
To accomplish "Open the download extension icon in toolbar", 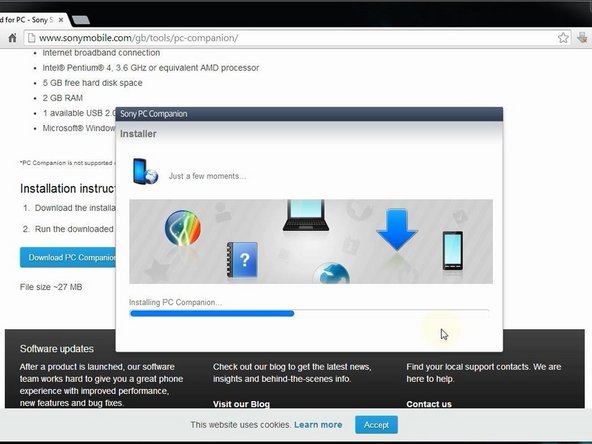I will (582, 37).
